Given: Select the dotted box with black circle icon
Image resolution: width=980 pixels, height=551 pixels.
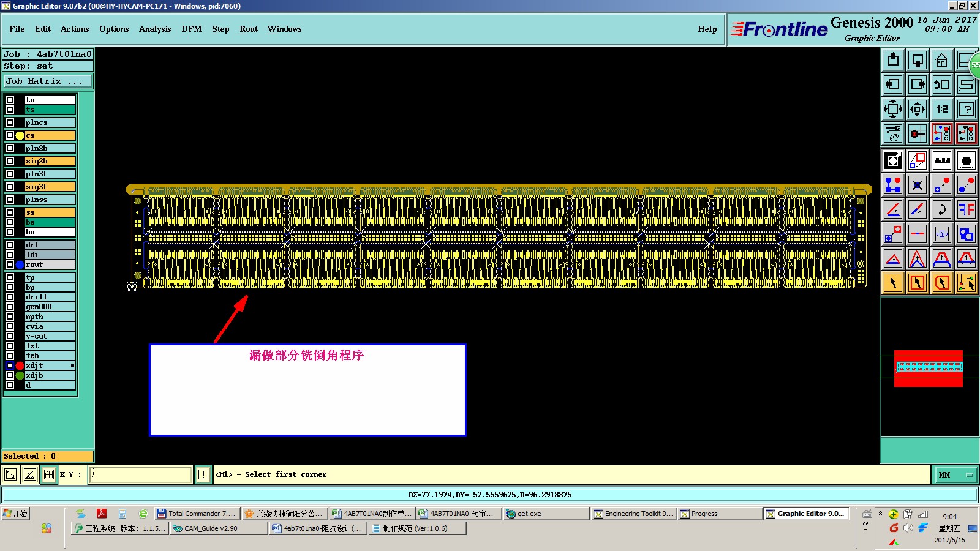Looking at the screenshot, I should [x=967, y=160].
